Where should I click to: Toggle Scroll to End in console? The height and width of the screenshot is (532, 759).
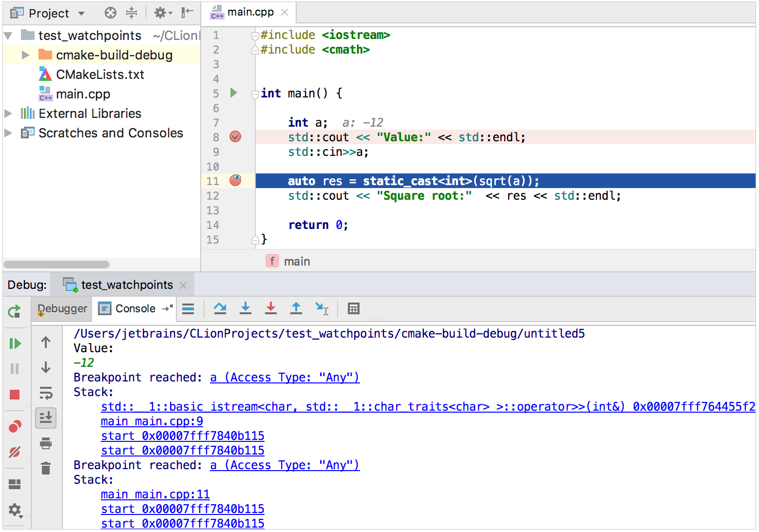pyautogui.click(x=46, y=418)
